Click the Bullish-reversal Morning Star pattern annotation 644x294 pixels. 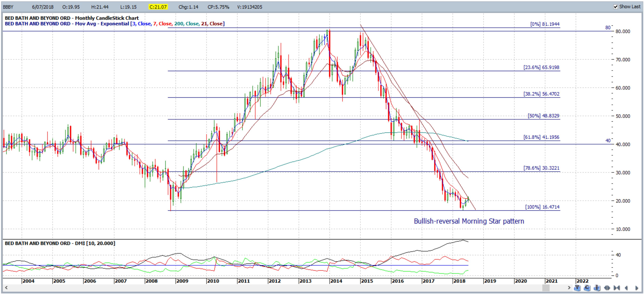469,221
